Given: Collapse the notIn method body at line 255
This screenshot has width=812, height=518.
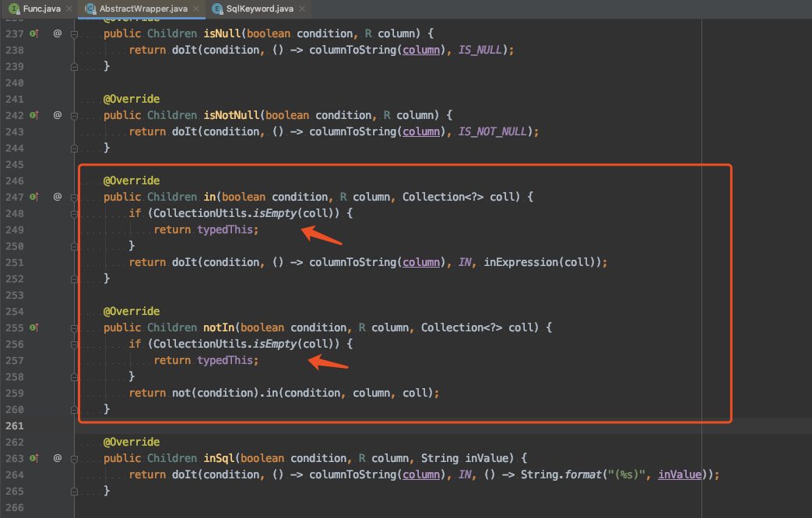Looking at the screenshot, I should coord(74,327).
